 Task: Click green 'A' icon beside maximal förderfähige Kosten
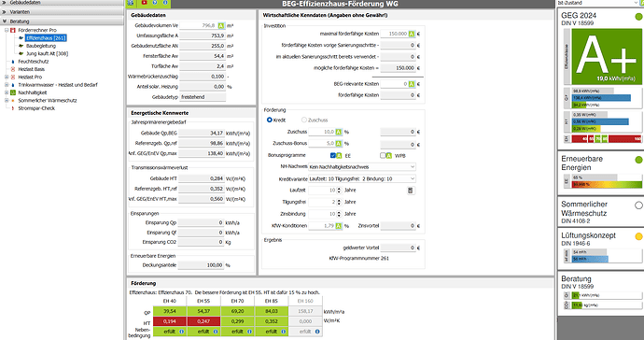[412, 34]
